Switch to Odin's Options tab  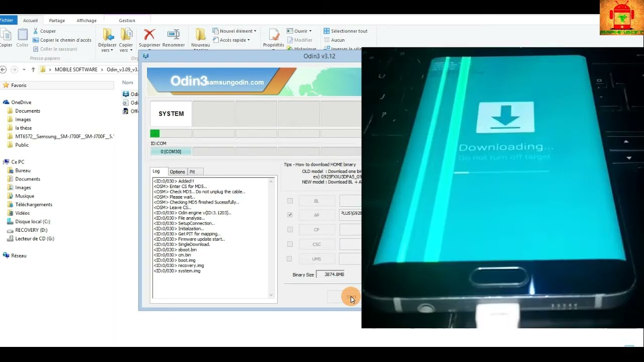tap(177, 172)
